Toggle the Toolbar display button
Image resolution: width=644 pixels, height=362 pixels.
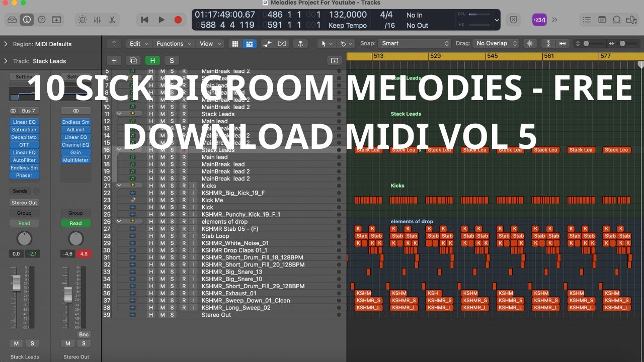(x=57, y=20)
